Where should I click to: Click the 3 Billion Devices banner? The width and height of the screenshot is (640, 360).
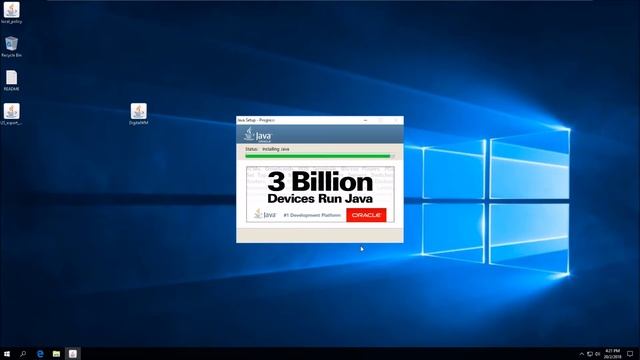point(320,194)
